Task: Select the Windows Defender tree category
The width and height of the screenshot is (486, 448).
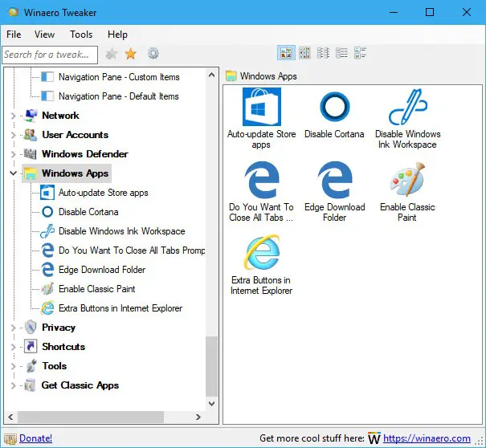Action: pos(85,154)
